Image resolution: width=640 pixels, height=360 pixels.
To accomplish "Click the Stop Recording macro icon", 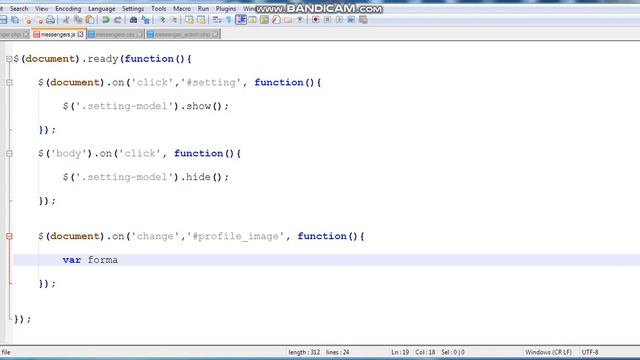I will pos(327,20).
